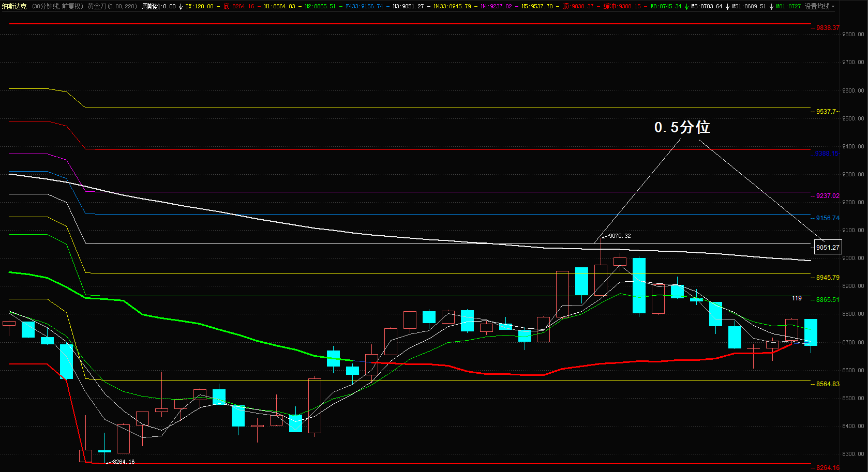This screenshot has height=472, width=868.
Task: Click the 缓冲:9388.15 header value
Action: (622, 6)
